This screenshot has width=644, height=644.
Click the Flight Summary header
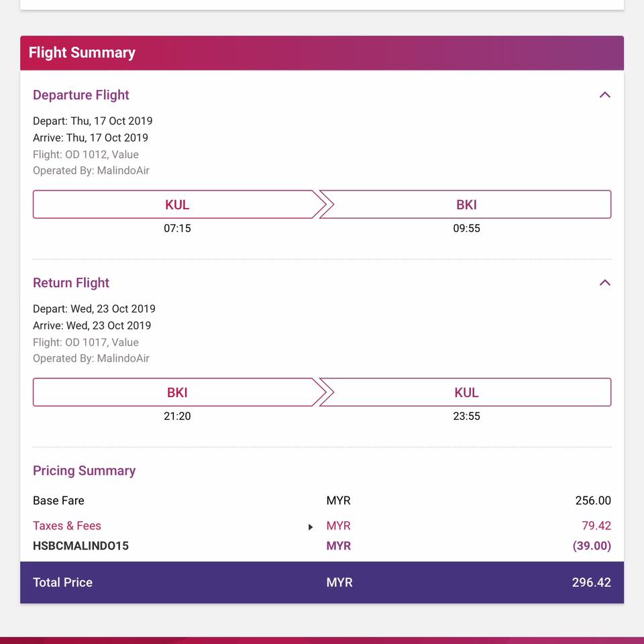point(322,53)
